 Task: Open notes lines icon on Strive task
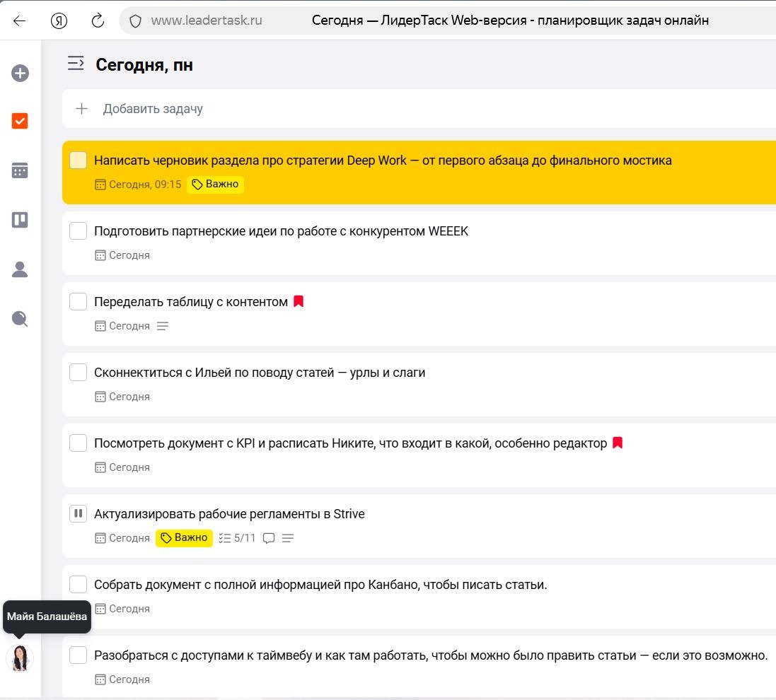(x=287, y=538)
